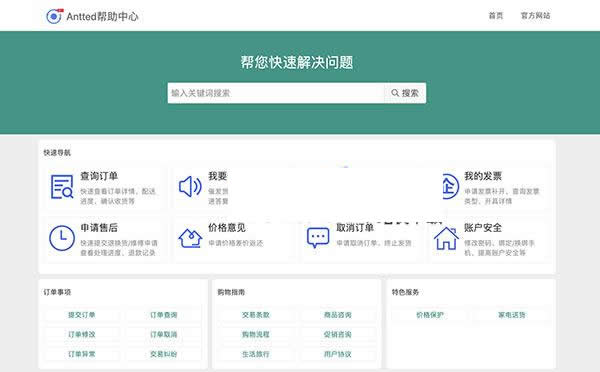Open the 订单查询 link

tap(163, 315)
